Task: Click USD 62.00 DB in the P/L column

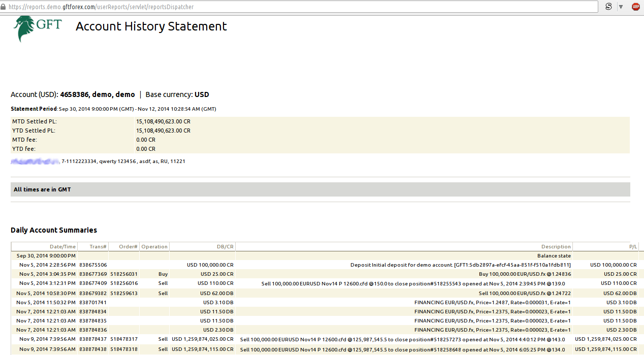Action: [620, 293]
